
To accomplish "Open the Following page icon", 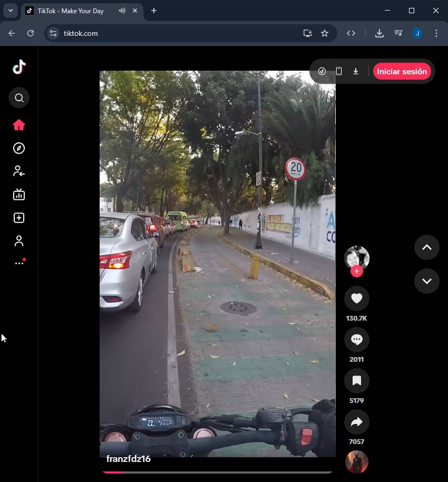I will tap(19, 171).
